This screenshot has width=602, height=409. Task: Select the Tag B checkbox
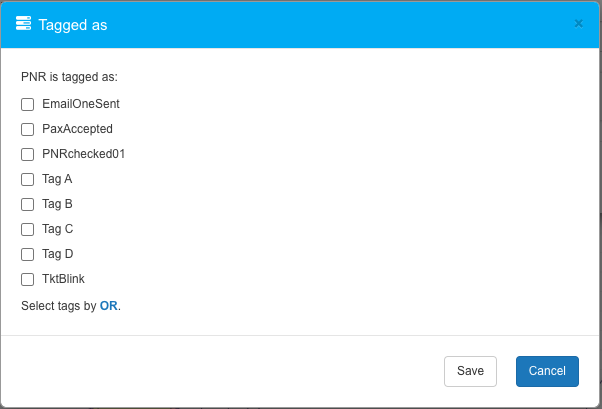click(x=28, y=204)
